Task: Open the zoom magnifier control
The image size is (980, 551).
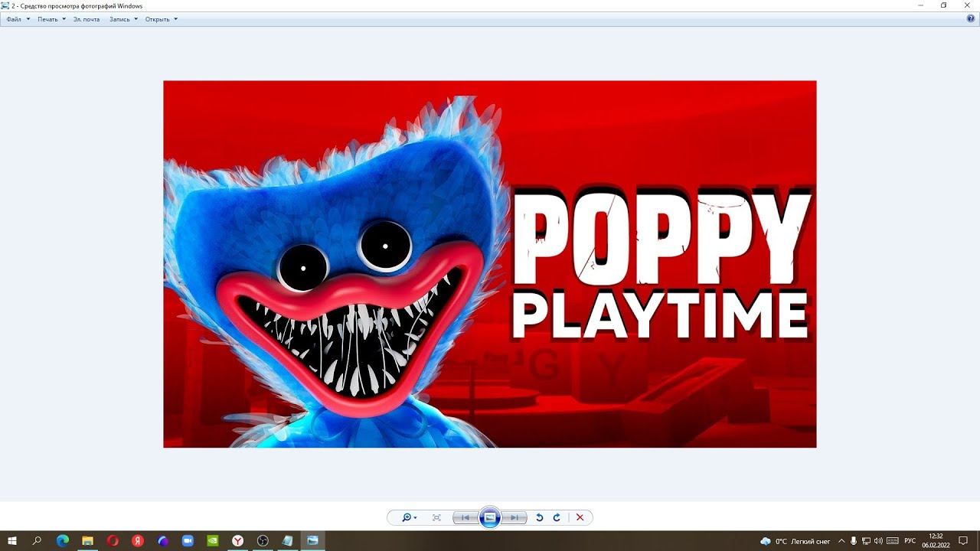Action: click(x=410, y=518)
